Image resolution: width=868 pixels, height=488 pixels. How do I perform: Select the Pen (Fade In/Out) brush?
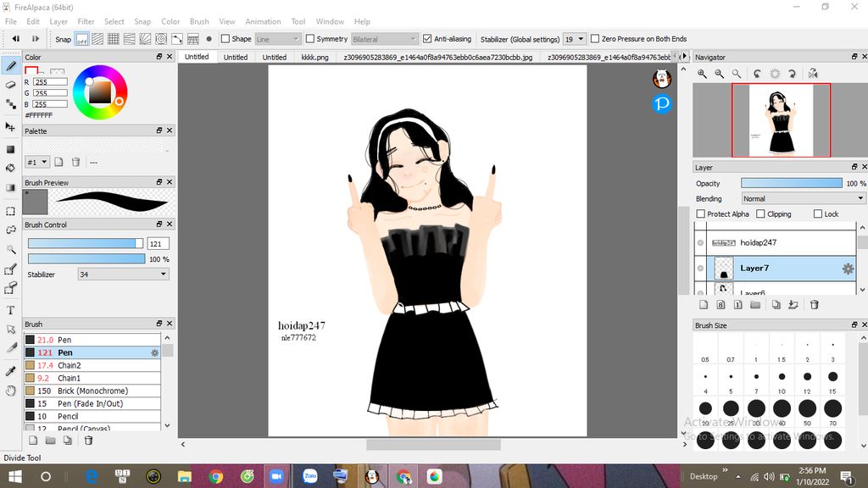[x=92, y=403]
